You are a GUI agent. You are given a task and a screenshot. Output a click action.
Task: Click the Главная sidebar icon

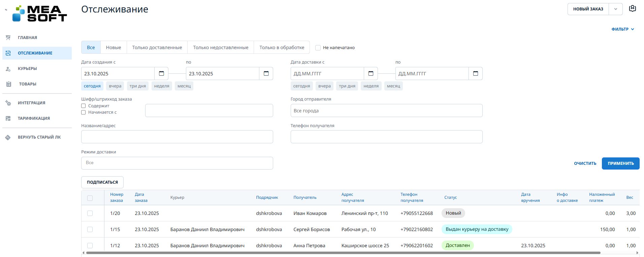click(8, 38)
